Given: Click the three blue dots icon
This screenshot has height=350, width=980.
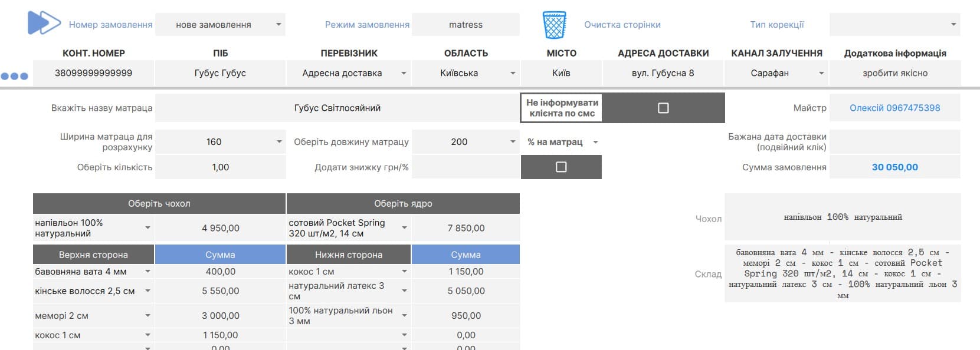Looking at the screenshot, I should (x=15, y=76).
